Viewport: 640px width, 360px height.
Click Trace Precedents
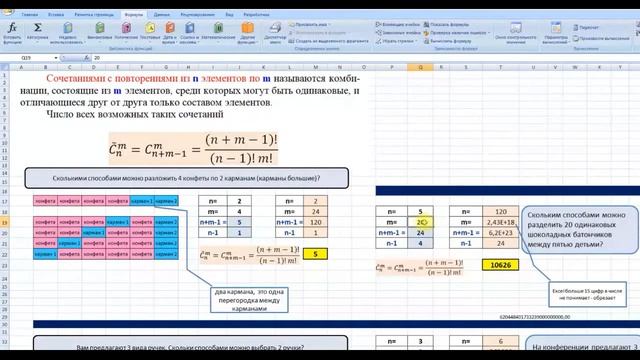tap(398, 24)
